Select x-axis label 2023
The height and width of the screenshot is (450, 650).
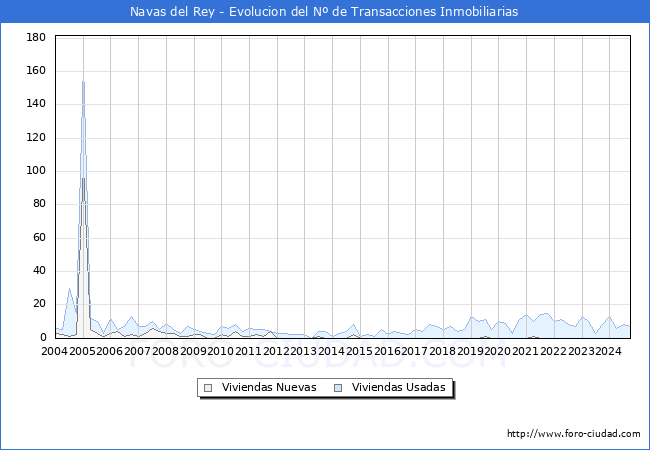(x=581, y=351)
